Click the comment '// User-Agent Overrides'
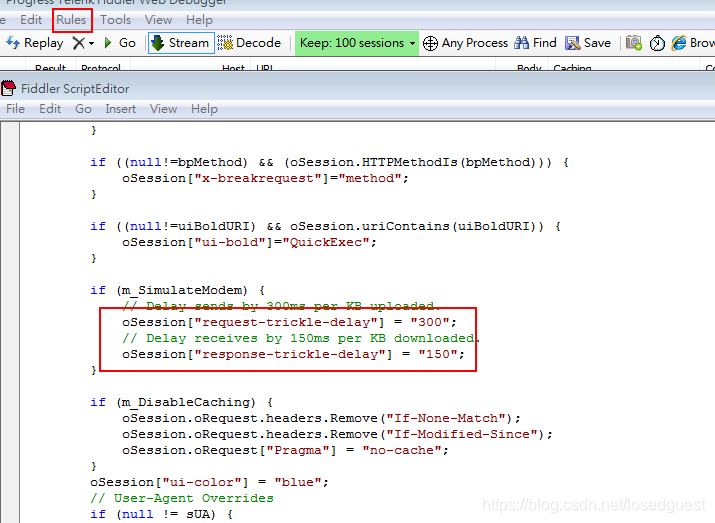This screenshot has height=523, width=715. 182,498
